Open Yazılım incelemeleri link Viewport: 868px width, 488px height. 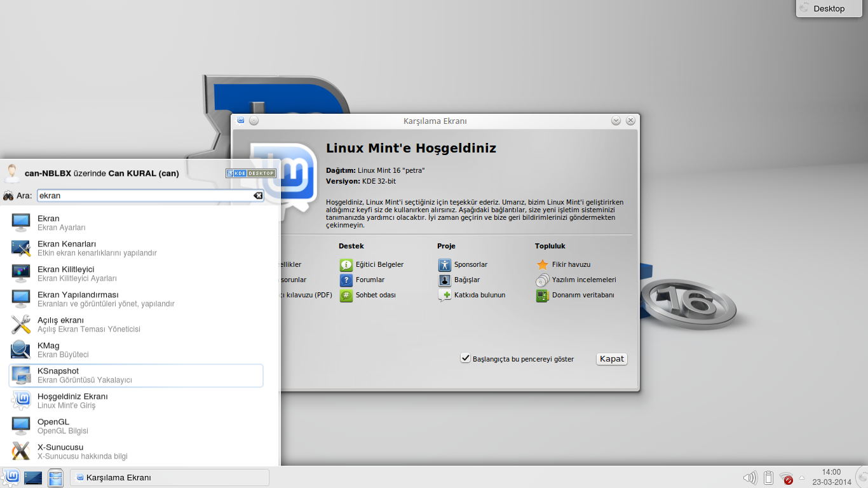[x=584, y=280]
